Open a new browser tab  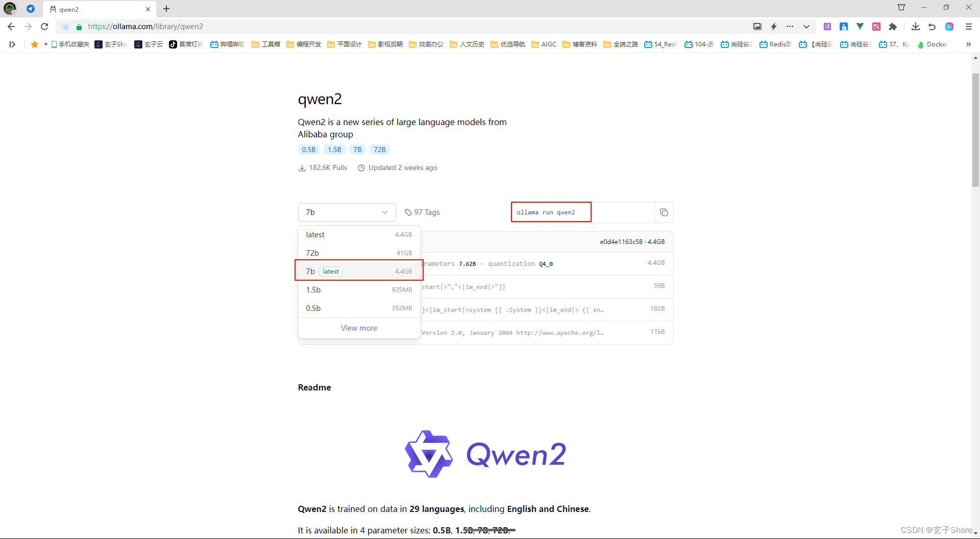coord(166,9)
